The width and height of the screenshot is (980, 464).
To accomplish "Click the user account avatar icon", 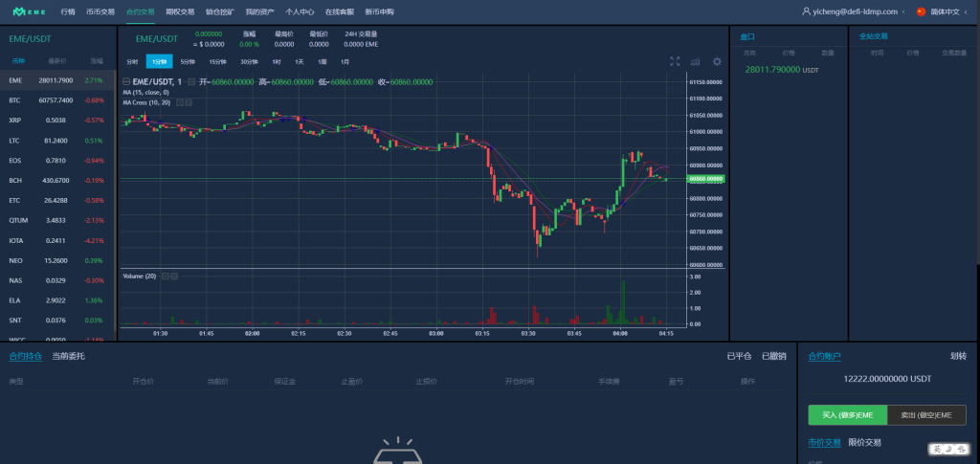I will (806, 11).
